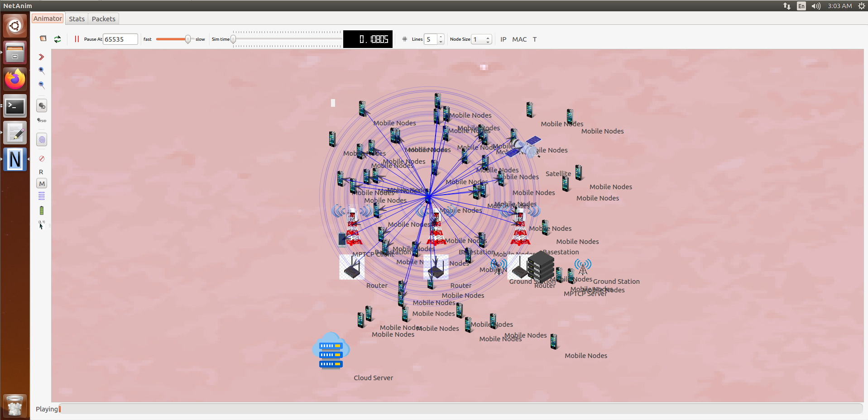
Task: Click the reload simulation icon
Action: pos(58,39)
